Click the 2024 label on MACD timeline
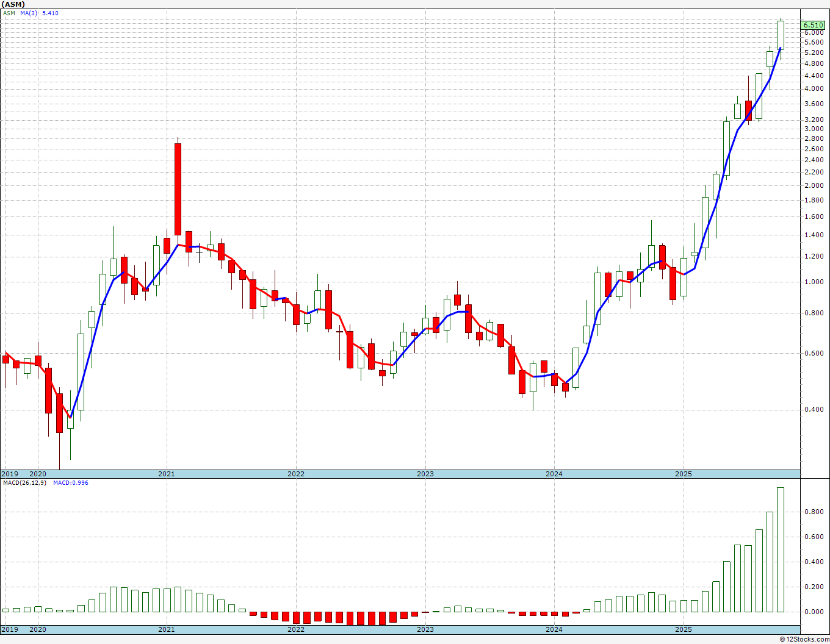 pos(554,629)
